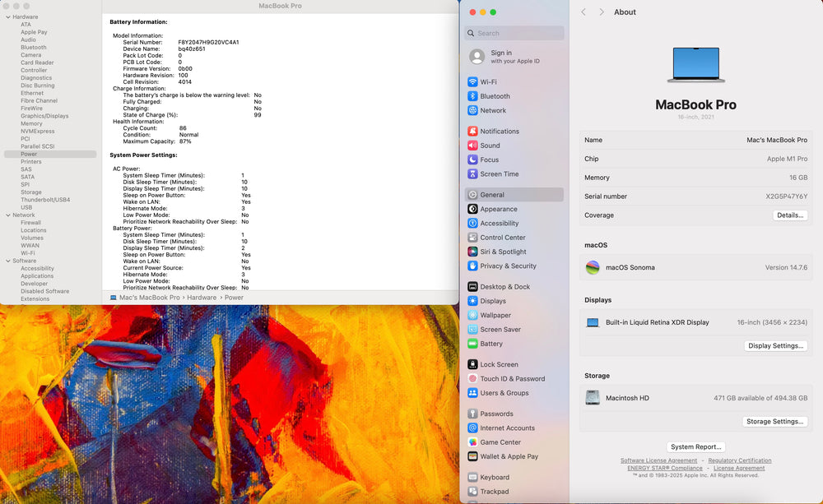Select the battery Serial Number value F8Y2047H9G20VC4A1

click(208, 43)
